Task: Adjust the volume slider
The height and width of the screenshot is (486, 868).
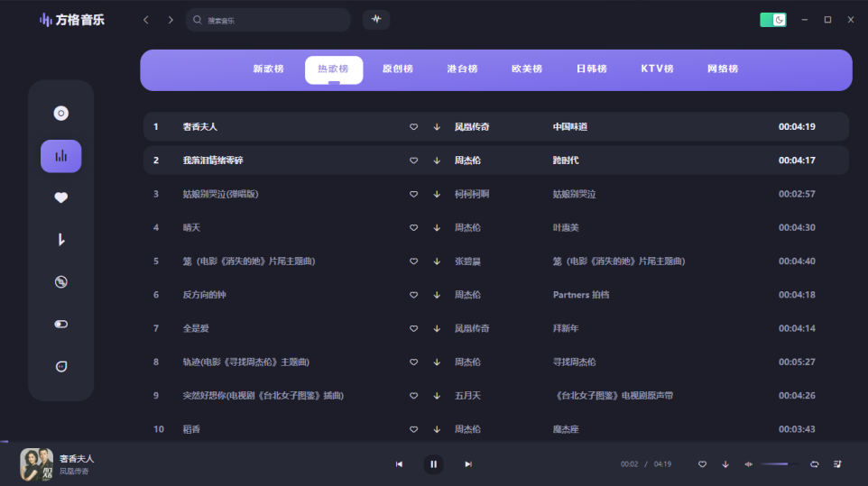Action: 780,464
